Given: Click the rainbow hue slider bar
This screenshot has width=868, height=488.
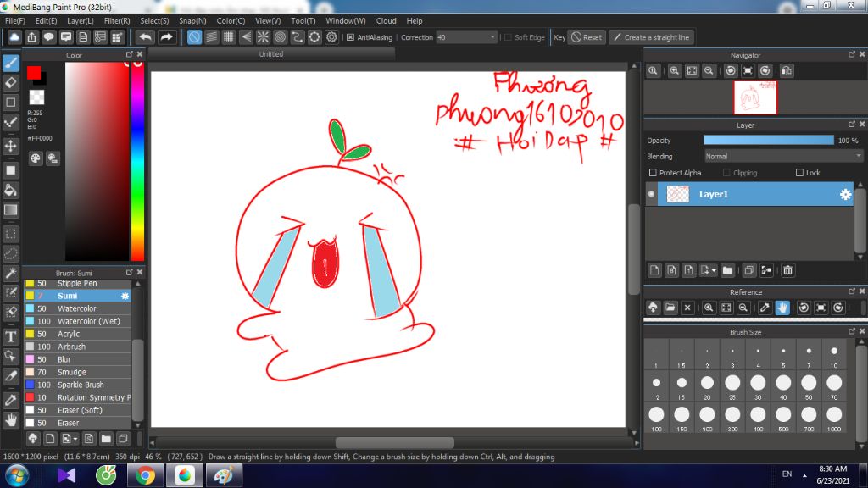Looking at the screenshot, I should tap(138, 161).
